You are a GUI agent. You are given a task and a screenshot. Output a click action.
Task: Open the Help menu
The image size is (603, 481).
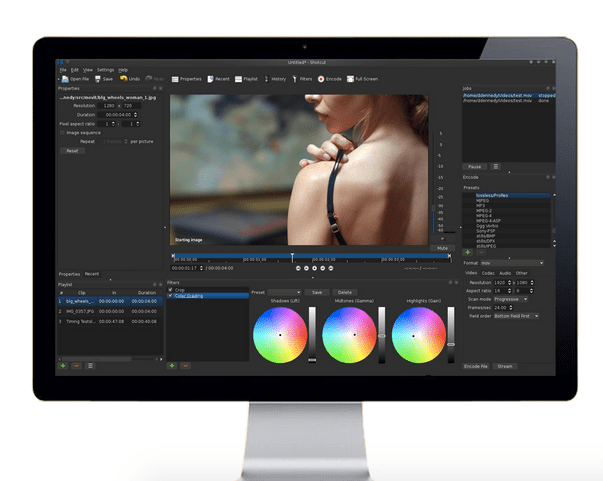click(123, 70)
